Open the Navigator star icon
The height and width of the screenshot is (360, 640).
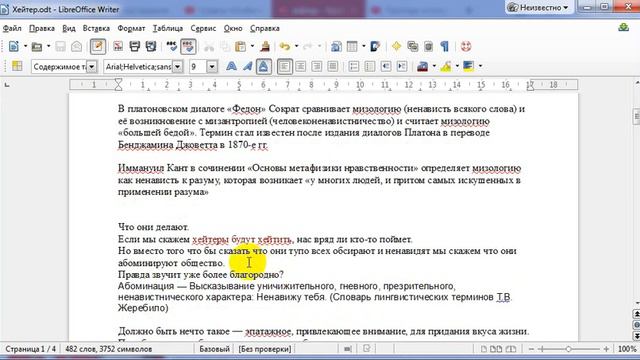396,47
